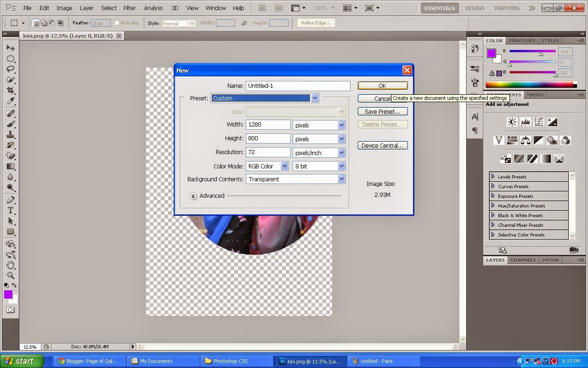
Task: Add a Photo Filter adjustment
Action: [x=552, y=140]
